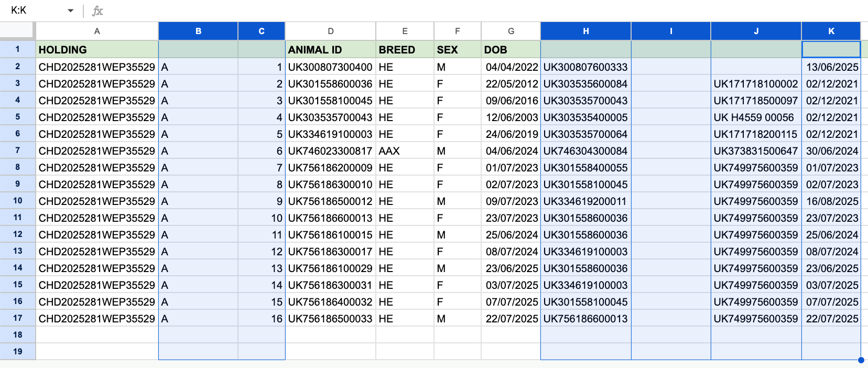
Task: Click the DOB header cell
Action: [x=511, y=49]
